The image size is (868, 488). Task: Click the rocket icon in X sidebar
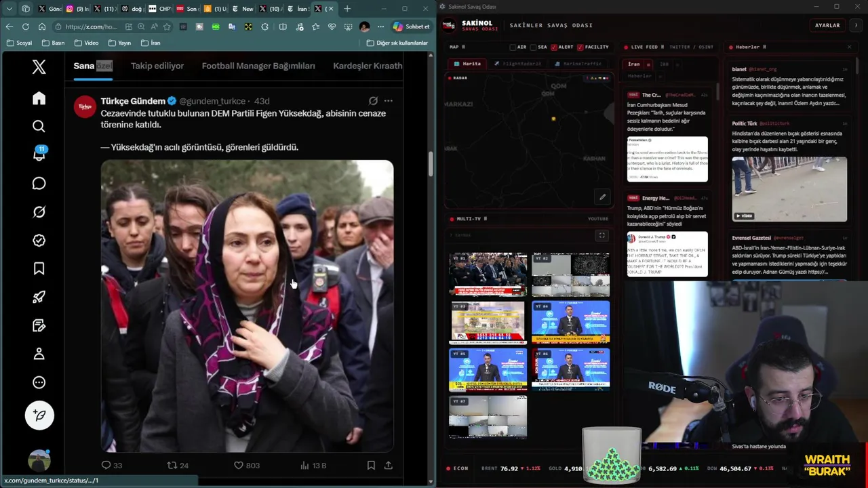[39, 297]
